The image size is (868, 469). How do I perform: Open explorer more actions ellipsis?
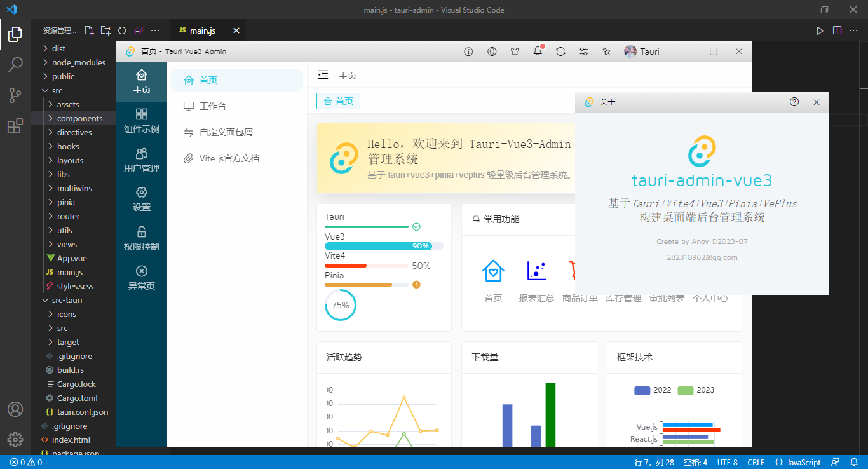click(x=155, y=31)
